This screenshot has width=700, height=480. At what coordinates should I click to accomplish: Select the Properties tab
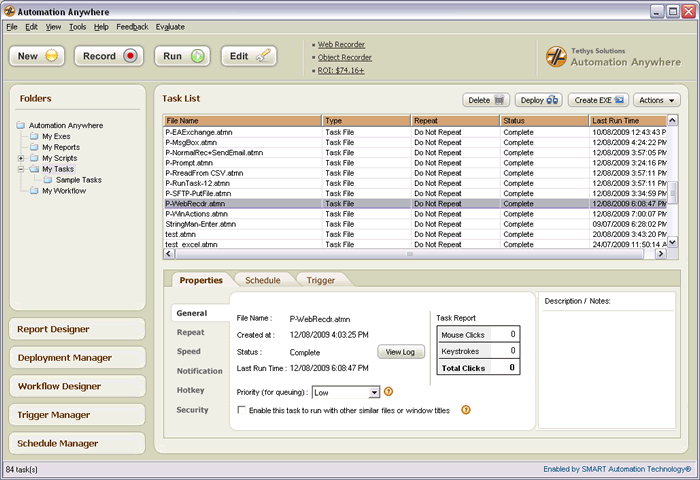click(201, 280)
